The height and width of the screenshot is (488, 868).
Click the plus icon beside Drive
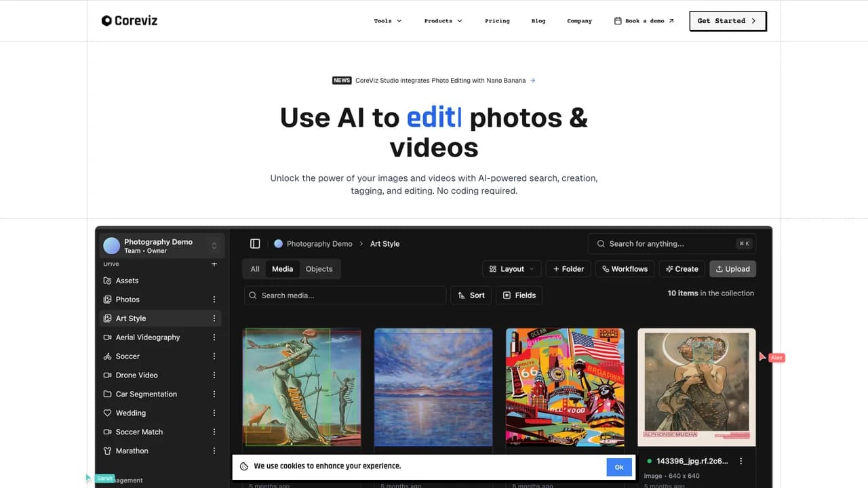[x=214, y=264]
